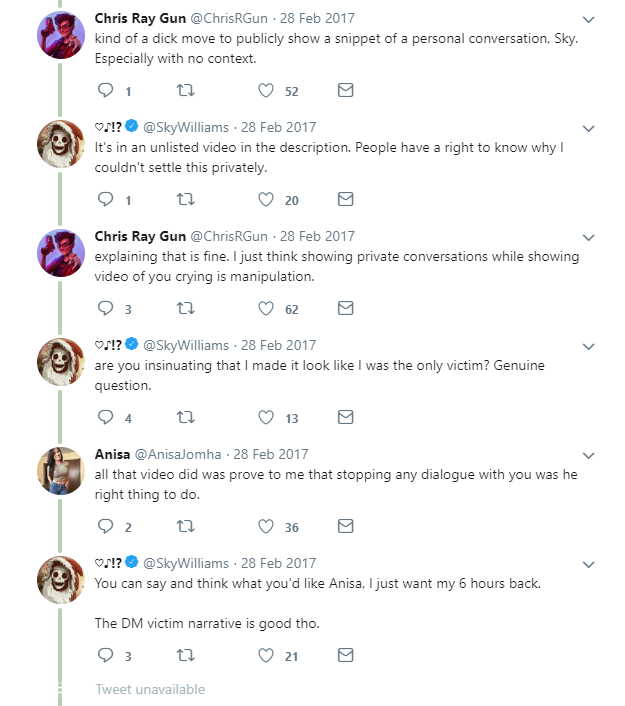Click Chris Ray Gun's avatar on the first tweet
Image resolution: width=625 pixels, height=706 pixels.
pyautogui.click(x=60, y=34)
